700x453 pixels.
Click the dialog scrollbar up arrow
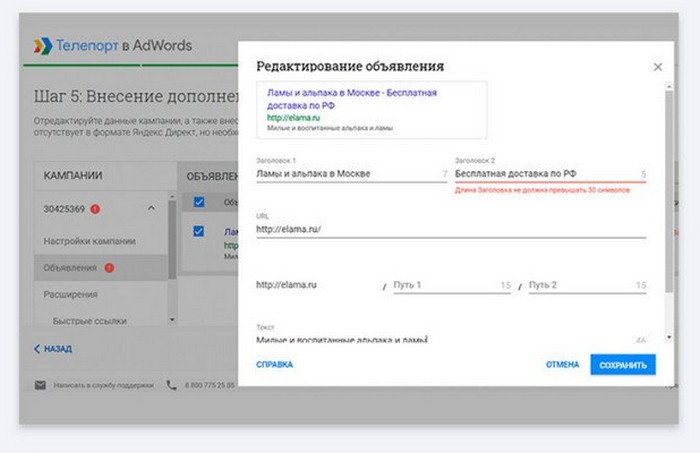(669, 86)
